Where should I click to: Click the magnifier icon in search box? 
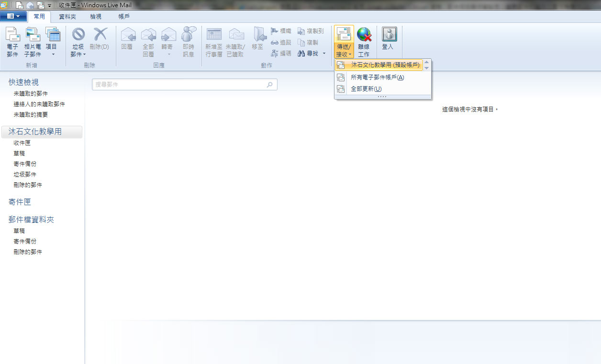pyautogui.click(x=270, y=85)
